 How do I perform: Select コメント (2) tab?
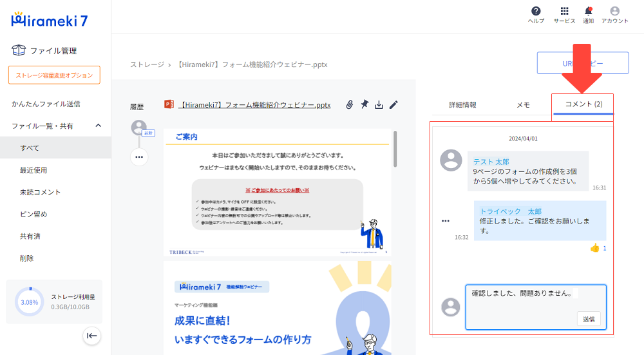583,104
